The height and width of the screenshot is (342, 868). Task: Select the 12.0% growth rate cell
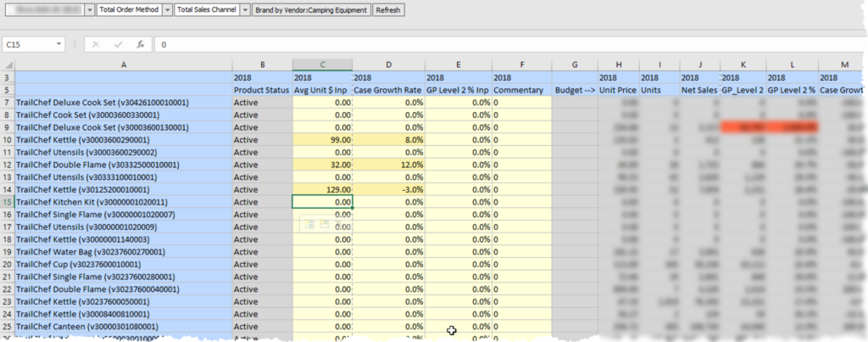point(388,165)
